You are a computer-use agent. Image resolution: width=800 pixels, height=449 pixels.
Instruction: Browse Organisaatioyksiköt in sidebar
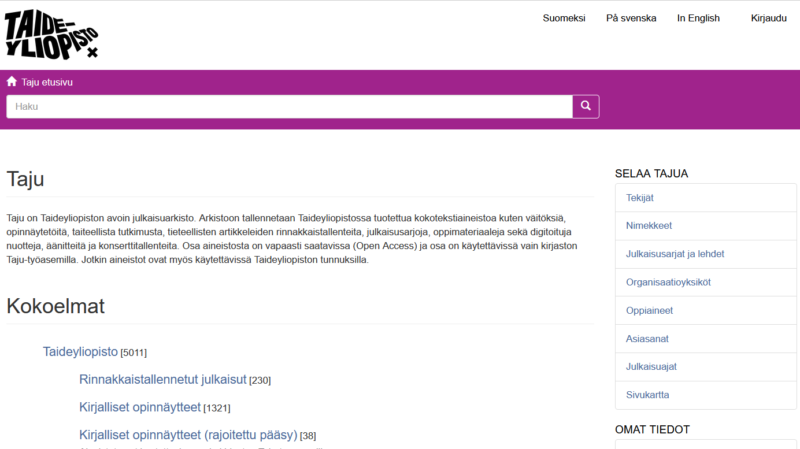668,282
